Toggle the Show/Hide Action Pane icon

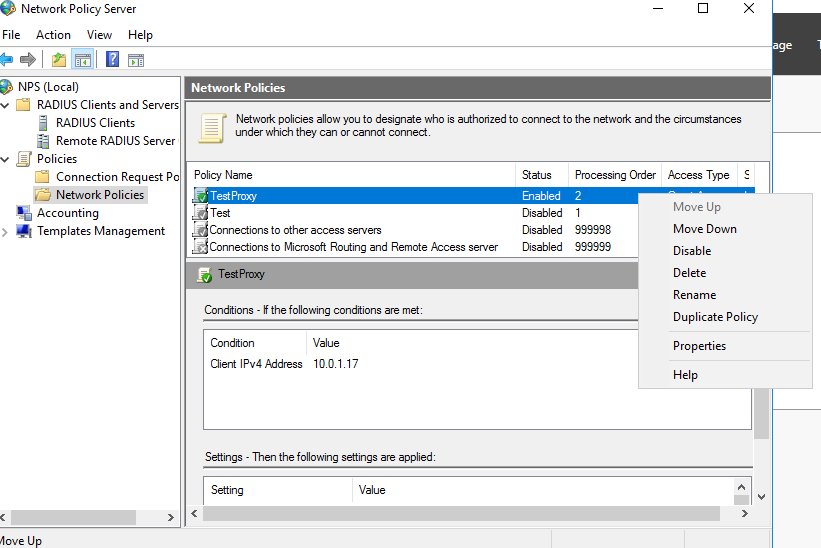136,60
